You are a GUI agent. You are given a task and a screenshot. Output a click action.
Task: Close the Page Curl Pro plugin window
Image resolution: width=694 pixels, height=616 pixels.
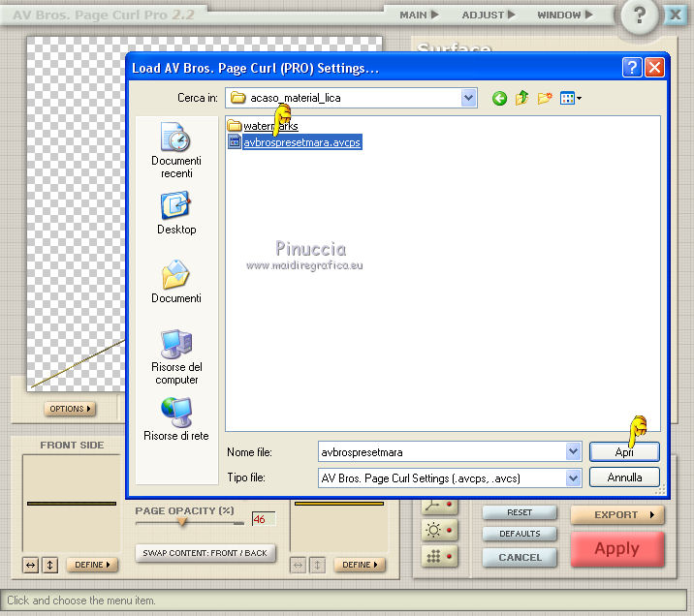676,15
